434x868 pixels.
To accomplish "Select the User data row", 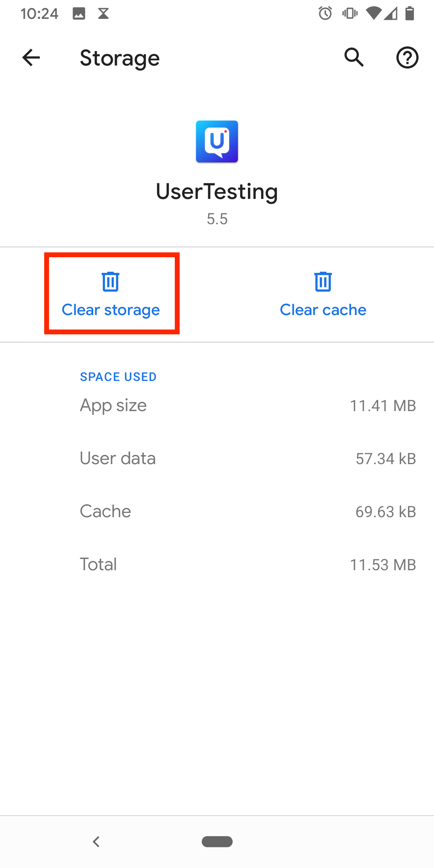I will pyautogui.click(x=217, y=459).
